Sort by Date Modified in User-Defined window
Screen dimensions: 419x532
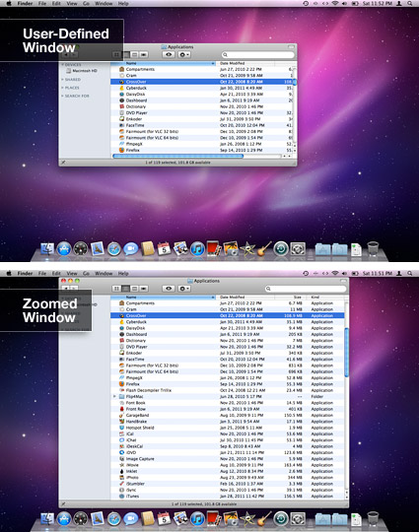[x=245, y=63]
